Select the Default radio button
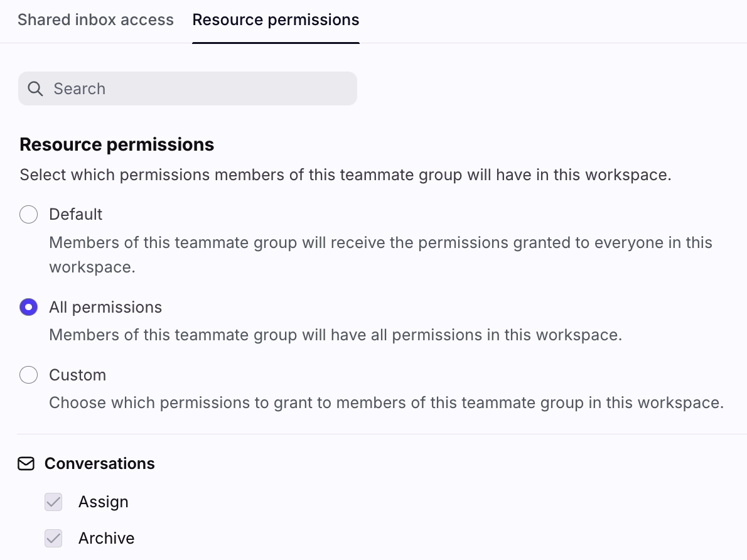 click(29, 215)
